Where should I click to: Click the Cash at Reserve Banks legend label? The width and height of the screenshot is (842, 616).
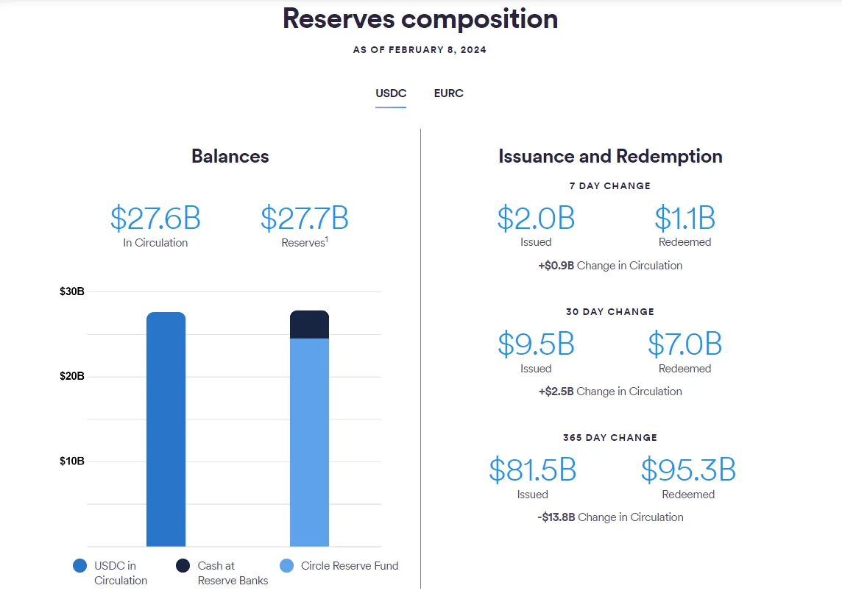coord(233,573)
